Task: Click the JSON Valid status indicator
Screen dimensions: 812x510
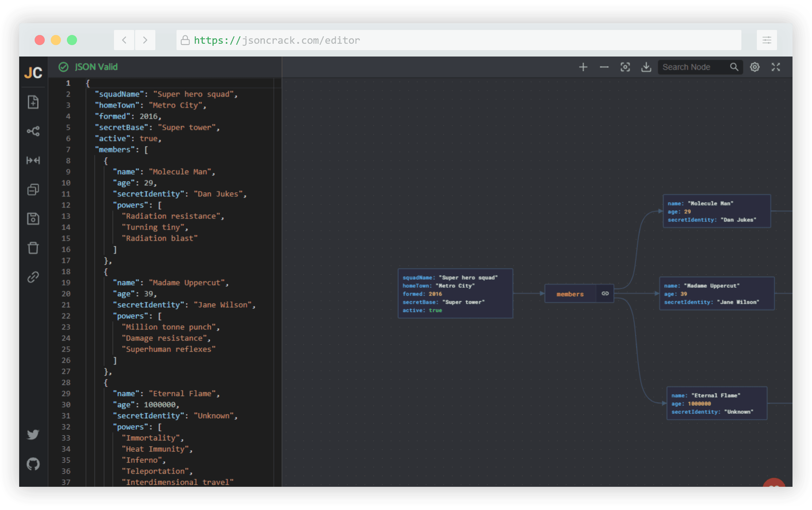Action: pos(88,67)
